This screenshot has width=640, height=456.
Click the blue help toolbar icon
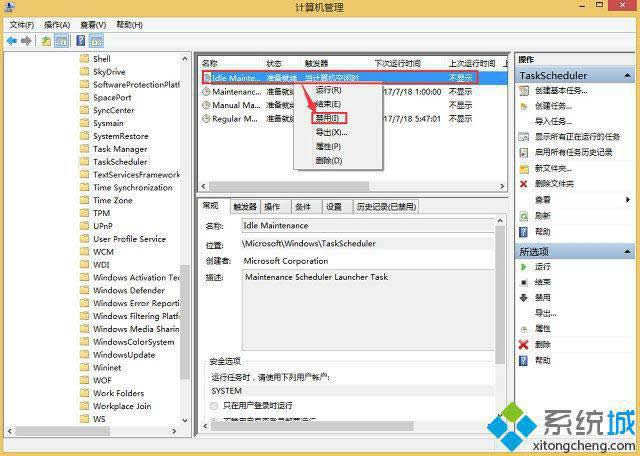click(x=81, y=40)
